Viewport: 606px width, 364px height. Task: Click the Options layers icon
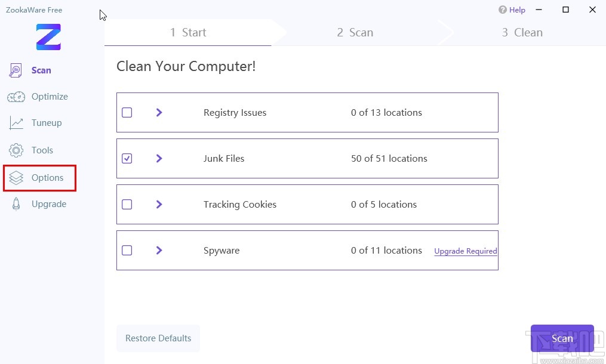(x=16, y=178)
